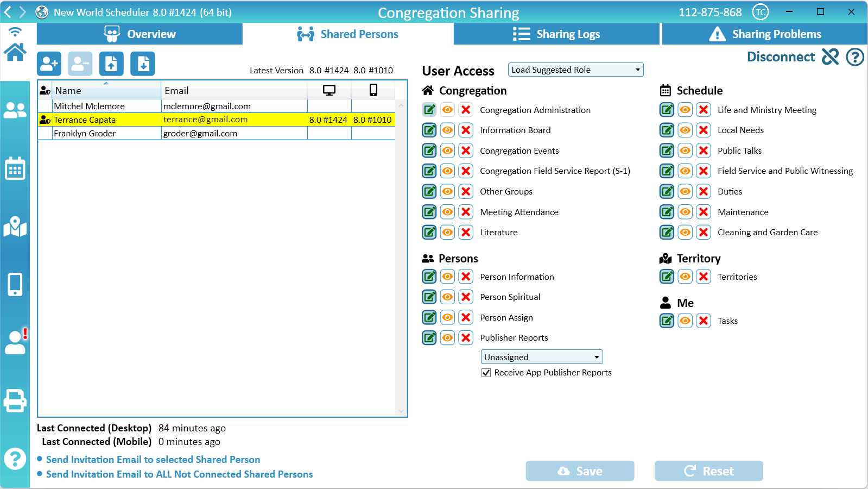Click the Disconnect text link
Screen dimensions: 868x489
click(781, 57)
